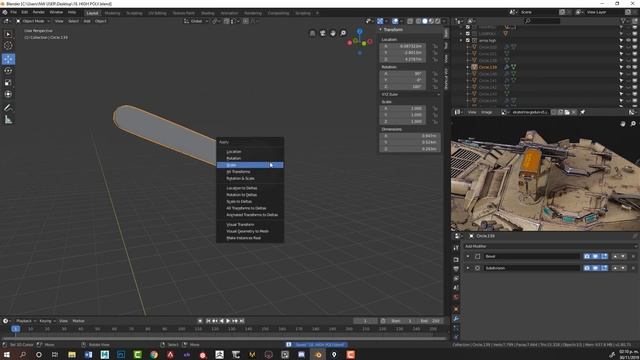
Task: Open the Add Modifier dropdown
Action: (550, 246)
